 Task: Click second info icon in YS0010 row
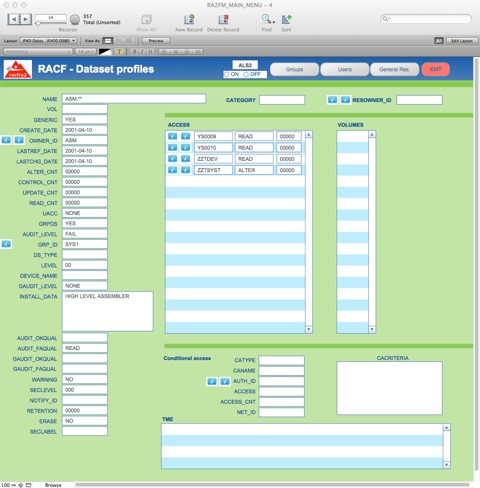[x=185, y=147]
